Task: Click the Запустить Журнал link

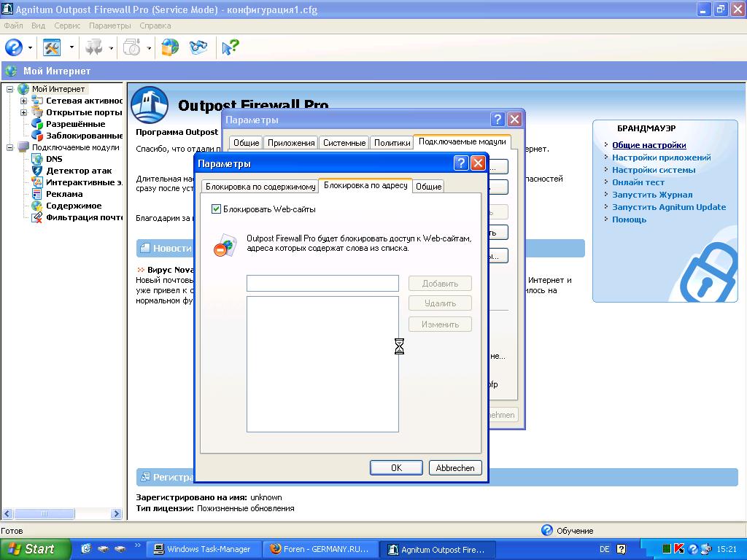Action: [652, 195]
